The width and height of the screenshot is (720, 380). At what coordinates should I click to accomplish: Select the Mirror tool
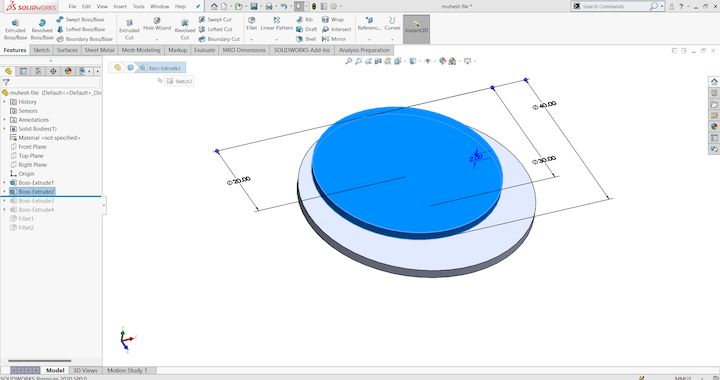333,39
